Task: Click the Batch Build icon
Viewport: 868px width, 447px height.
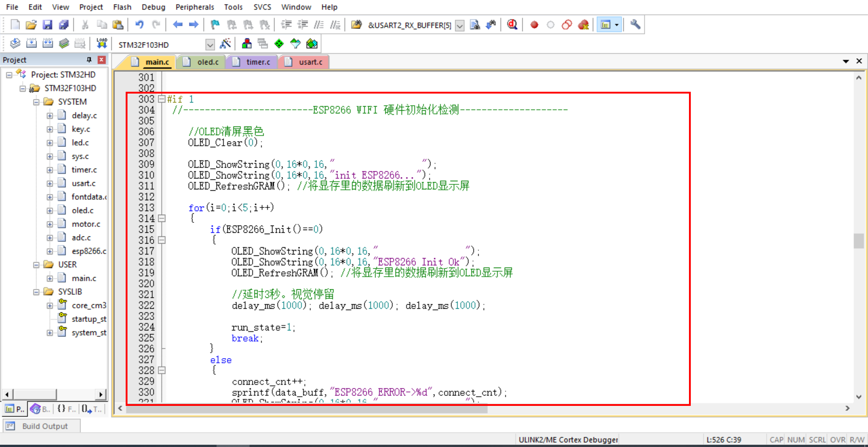Action: tap(64, 43)
